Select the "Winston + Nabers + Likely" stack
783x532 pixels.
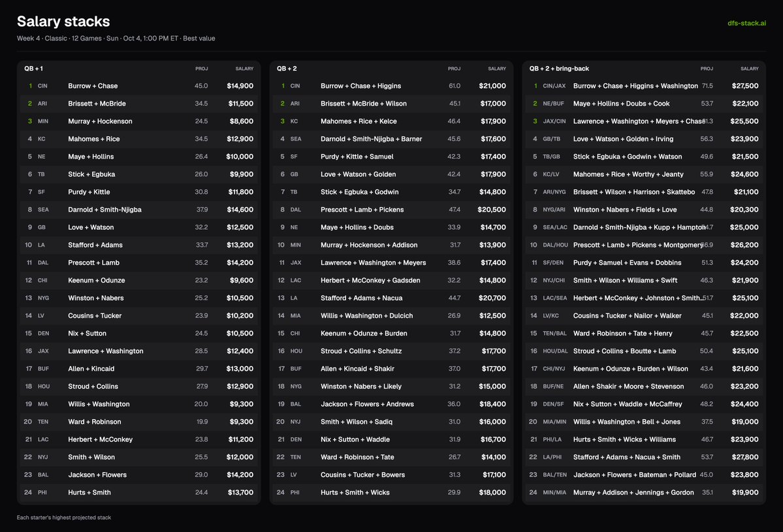[361, 387]
